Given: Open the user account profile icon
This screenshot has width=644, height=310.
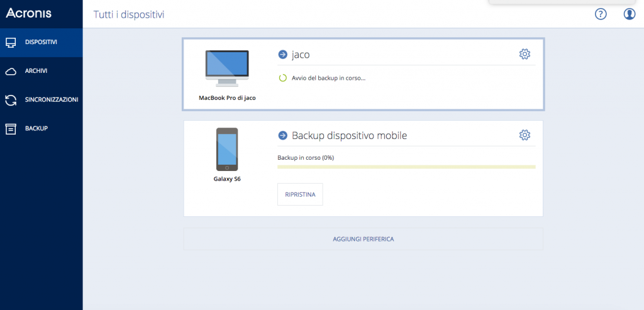Looking at the screenshot, I should pos(629,14).
